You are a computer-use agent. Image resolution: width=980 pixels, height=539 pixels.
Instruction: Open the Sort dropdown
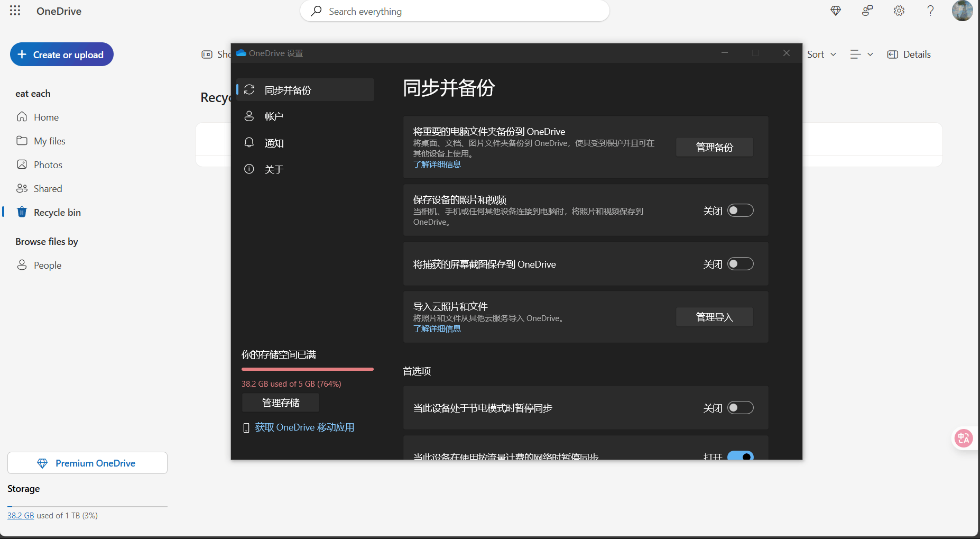tap(820, 54)
